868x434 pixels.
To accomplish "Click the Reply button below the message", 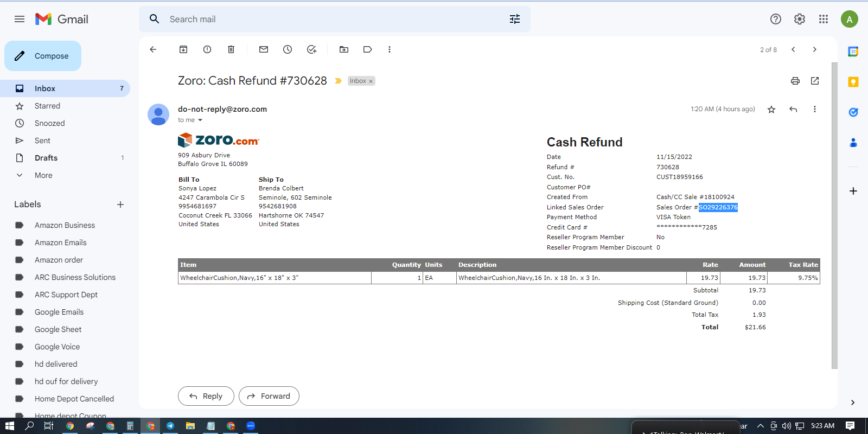I will 206,396.
